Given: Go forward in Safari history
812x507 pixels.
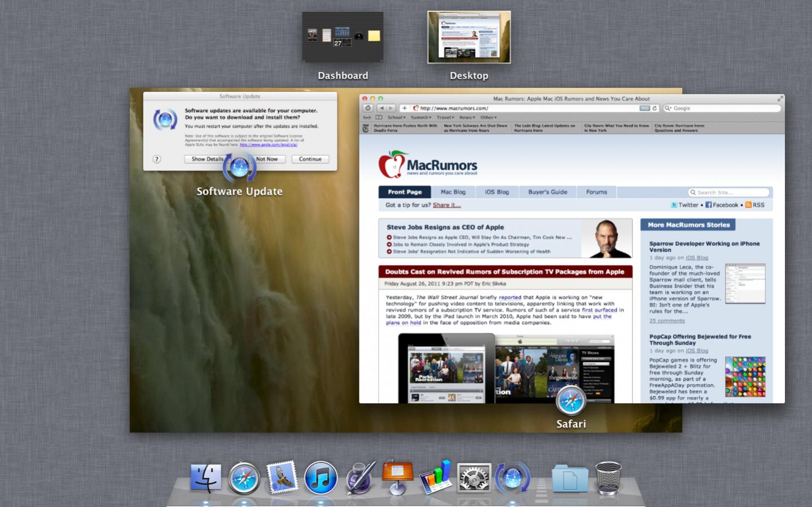Looking at the screenshot, I should (x=390, y=108).
